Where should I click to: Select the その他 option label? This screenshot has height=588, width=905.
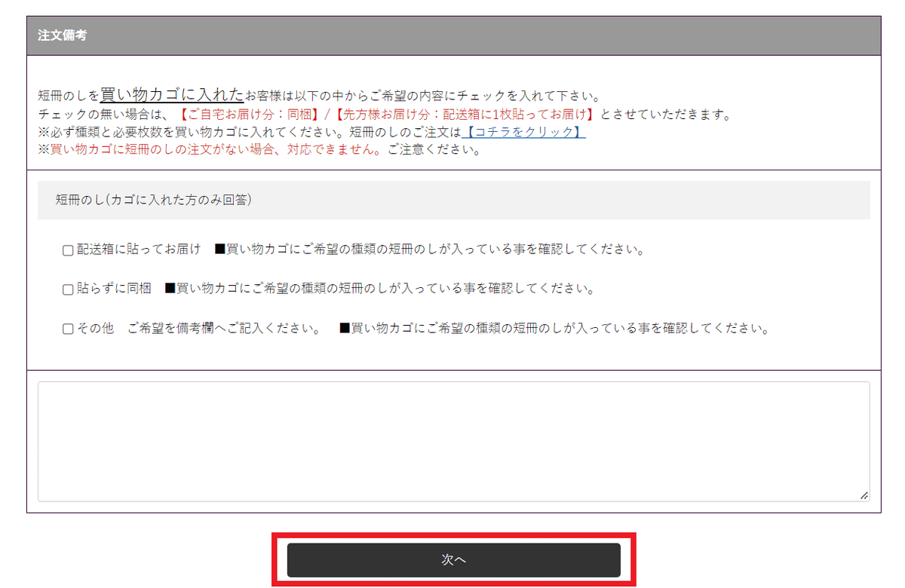(x=96, y=328)
